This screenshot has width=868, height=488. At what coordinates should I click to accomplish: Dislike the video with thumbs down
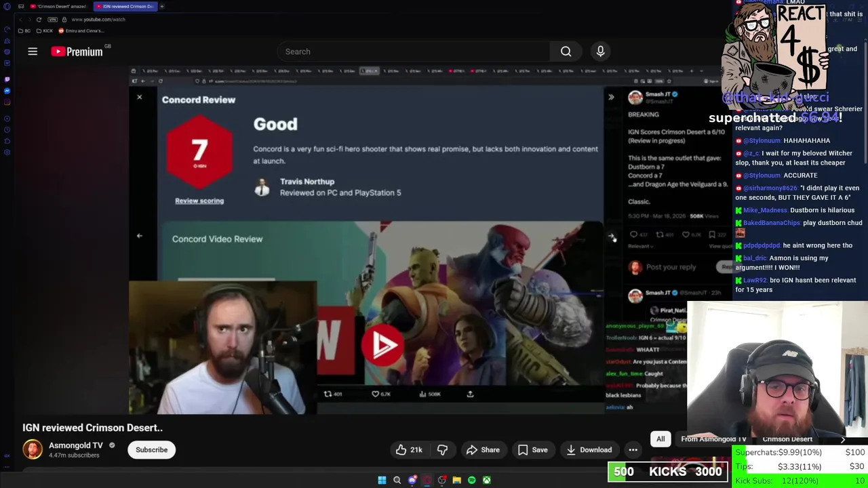[x=442, y=450]
